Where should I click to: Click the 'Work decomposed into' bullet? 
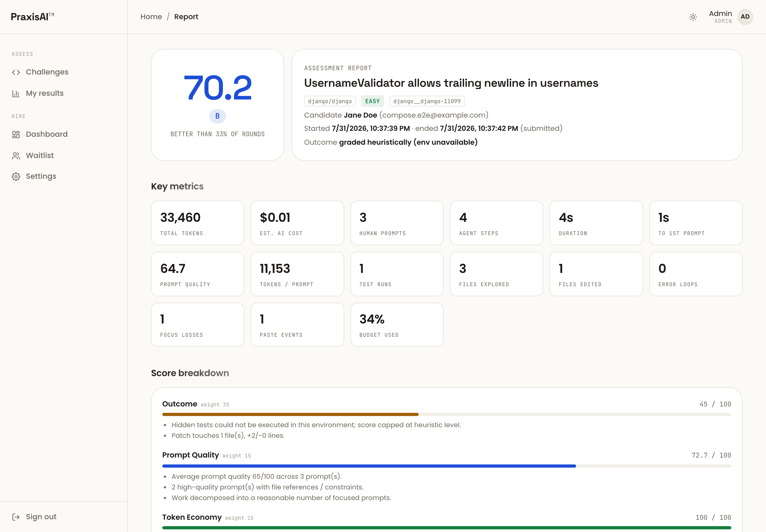[x=281, y=498]
